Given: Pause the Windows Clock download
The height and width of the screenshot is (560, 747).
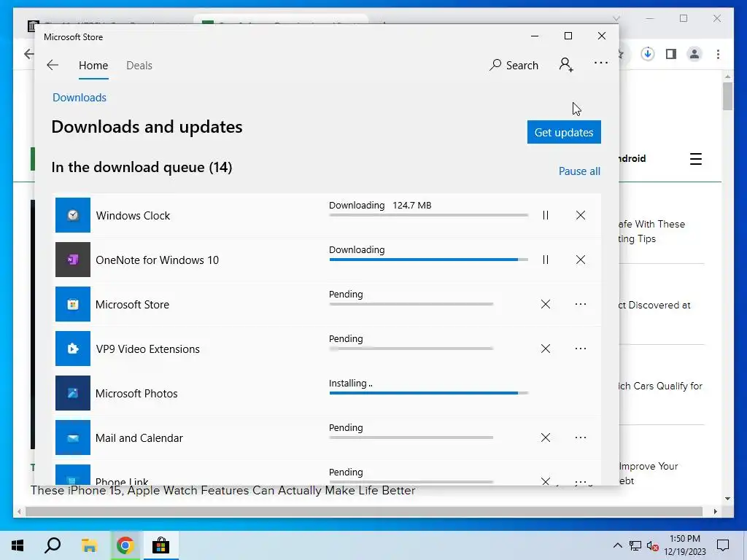Looking at the screenshot, I should [546, 215].
